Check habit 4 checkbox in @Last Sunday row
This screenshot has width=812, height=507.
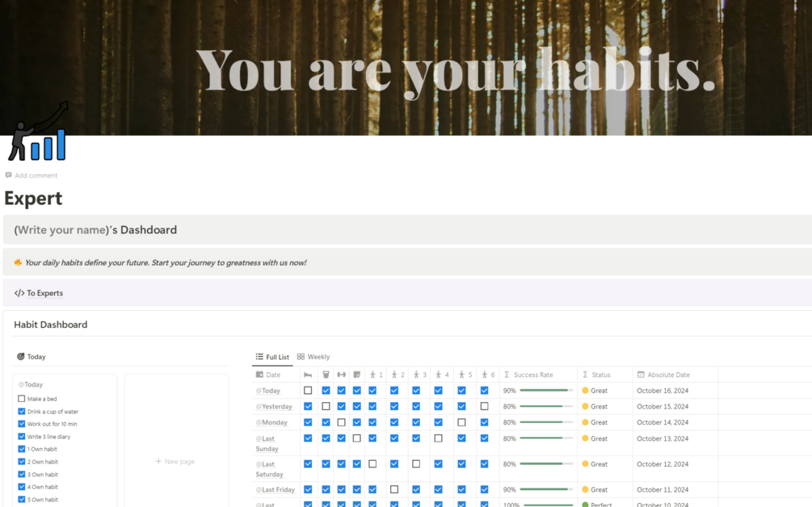point(438,438)
